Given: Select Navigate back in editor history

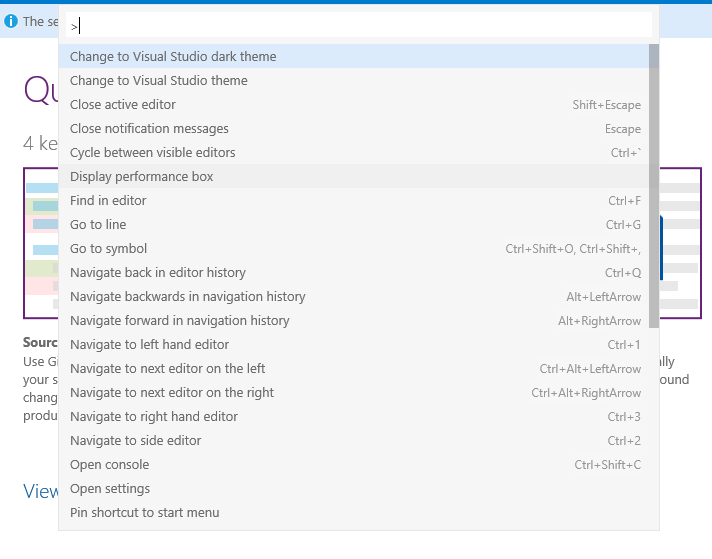Looking at the screenshot, I should (x=158, y=273).
